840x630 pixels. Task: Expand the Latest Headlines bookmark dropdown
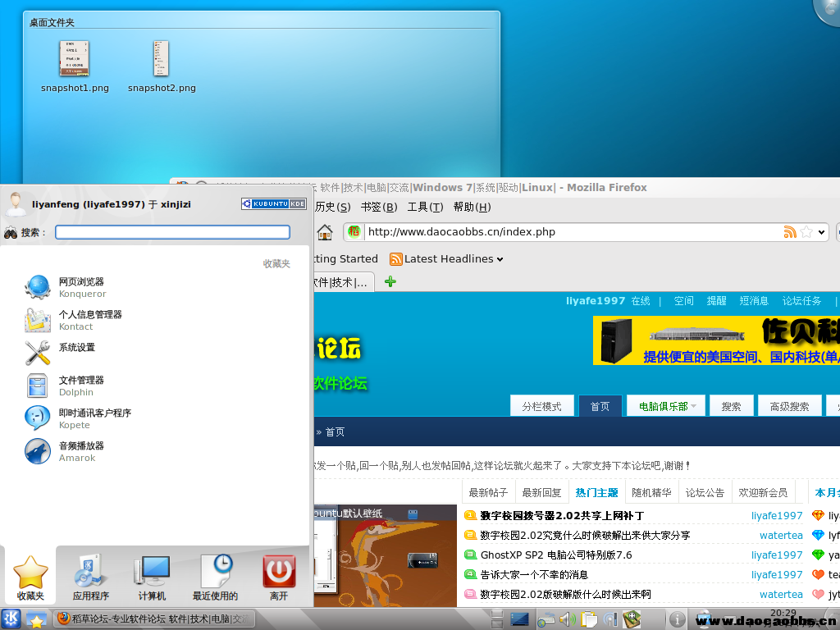(x=500, y=259)
